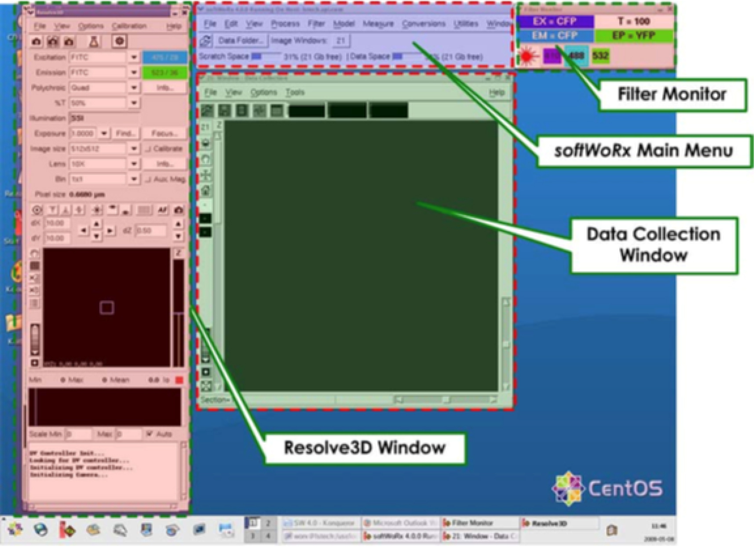
Task: Open Tools menu in Data Collection window
Action: (x=295, y=92)
